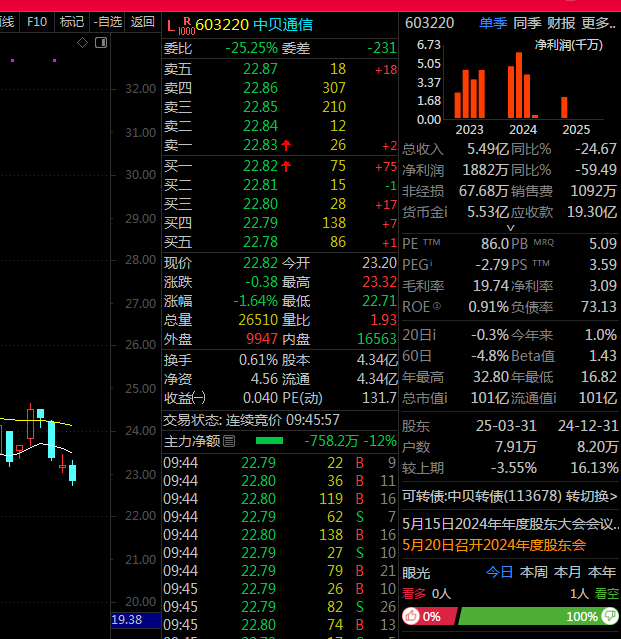The height and width of the screenshot is (639, 621).
Task: Click the 净利润 1882万 figure
Action: (x=486, y=170)
